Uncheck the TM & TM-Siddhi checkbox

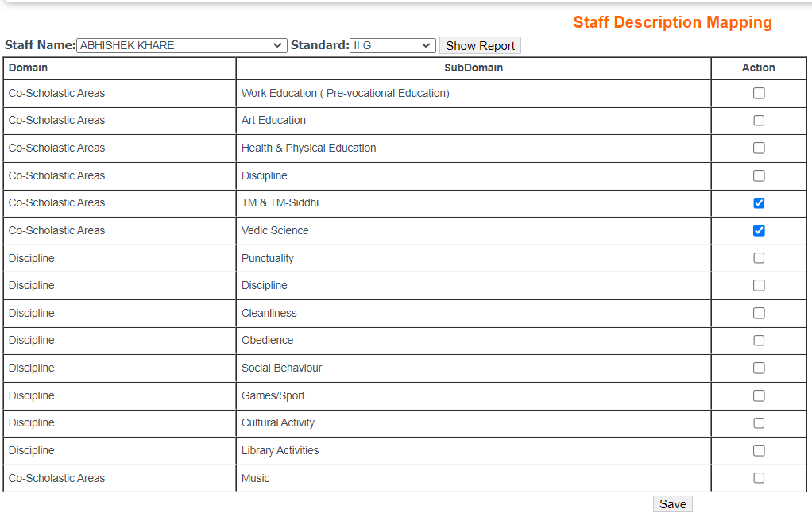click(x=759, y=203)
